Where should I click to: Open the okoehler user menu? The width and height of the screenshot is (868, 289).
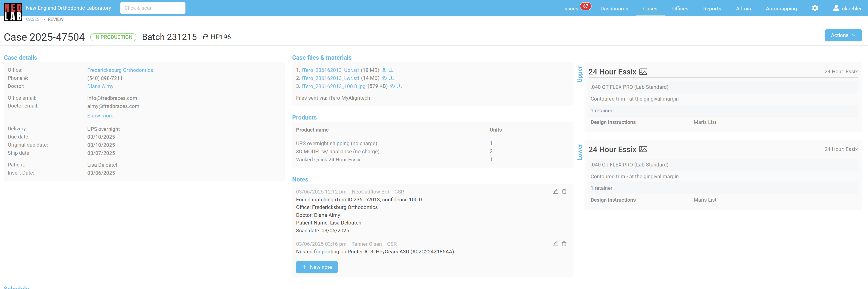point(847,8)
